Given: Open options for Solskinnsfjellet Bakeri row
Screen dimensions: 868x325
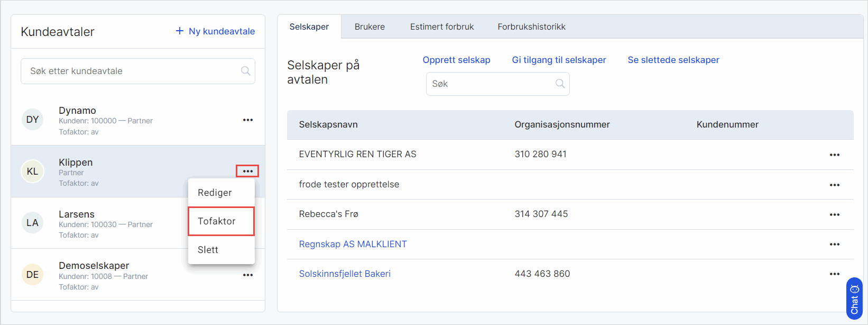Looking at the screenshot, I should point(834,274).
